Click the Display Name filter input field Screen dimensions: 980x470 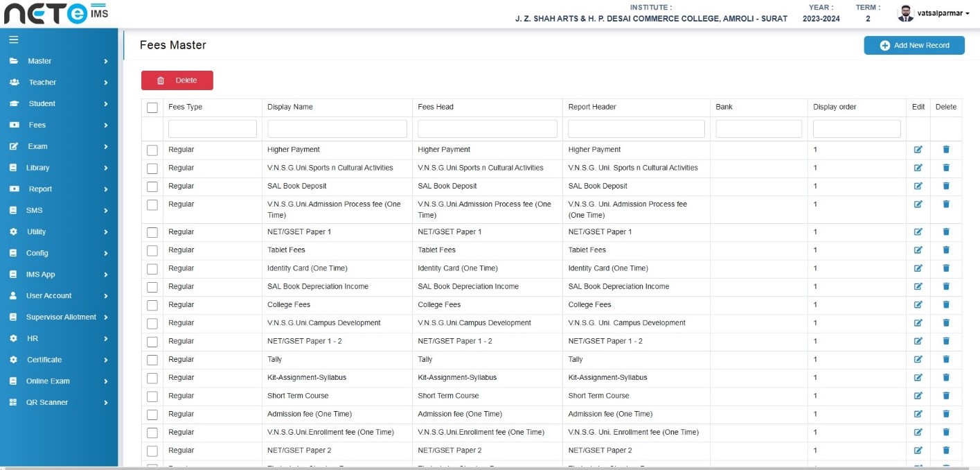click(337, 129)
